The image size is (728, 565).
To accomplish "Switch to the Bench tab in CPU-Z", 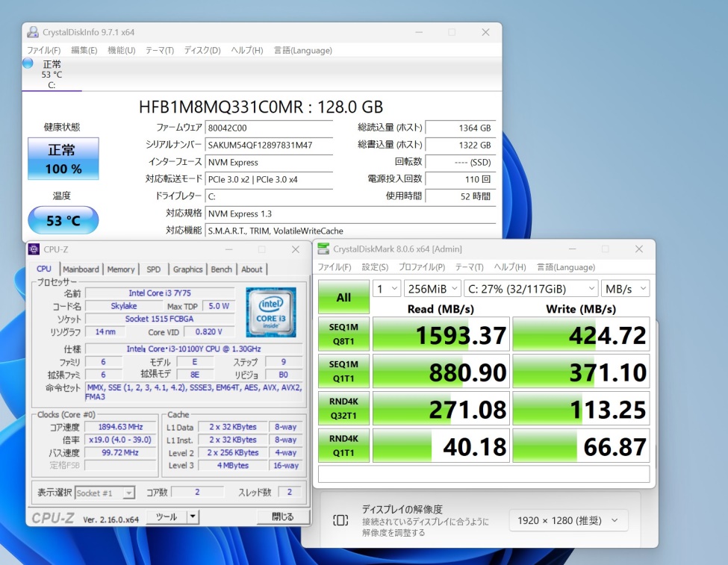I will click(222, 269).
